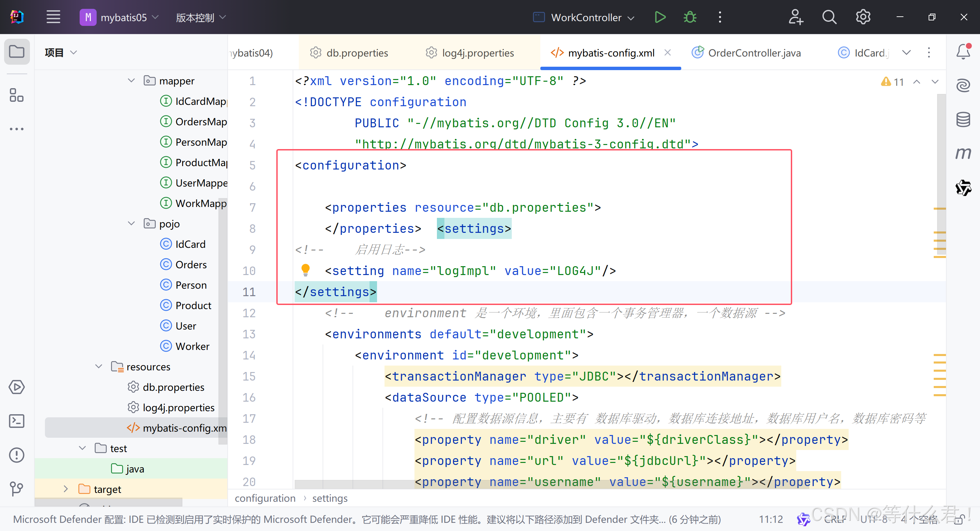This screenshot has width=980, height=531.
Task: Click the yellow intention lightbulb on line 10
Action: (305, 270)
